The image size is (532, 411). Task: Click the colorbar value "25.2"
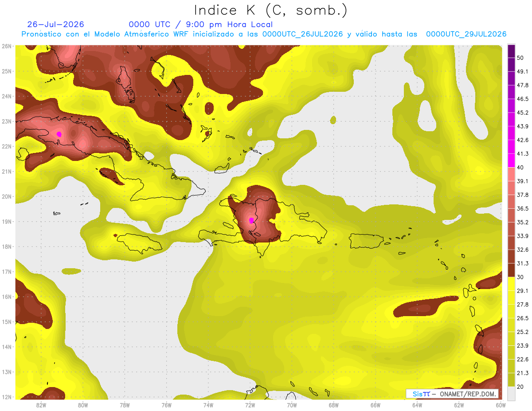pyautogui.click(x=523, y=332)
